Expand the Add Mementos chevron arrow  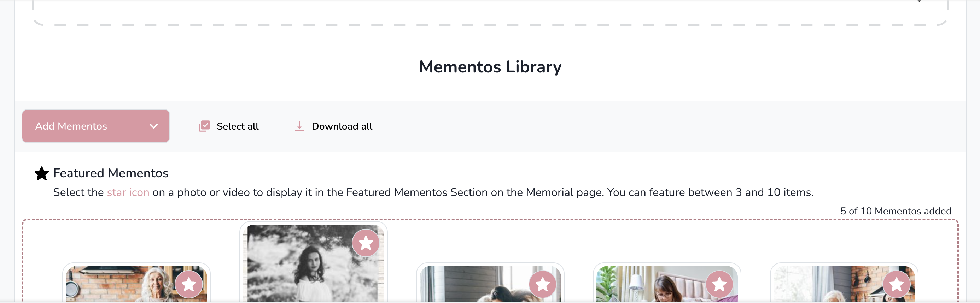(154, 126)
